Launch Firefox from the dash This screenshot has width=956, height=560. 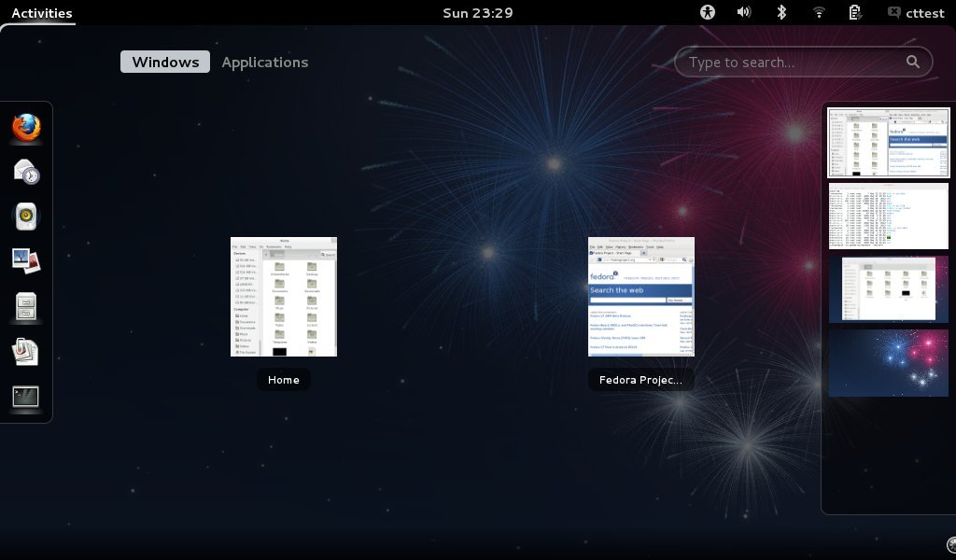[x=25, y=128]
